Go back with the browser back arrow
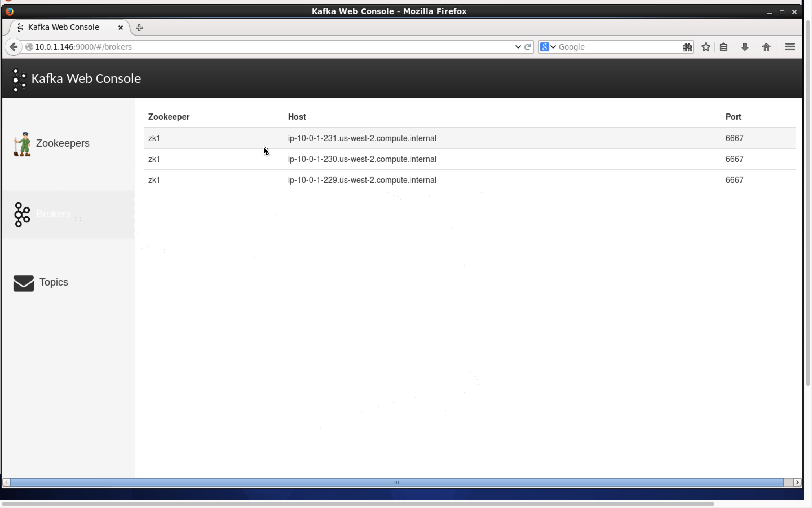812x508 pixels. (x=14, y=47)
